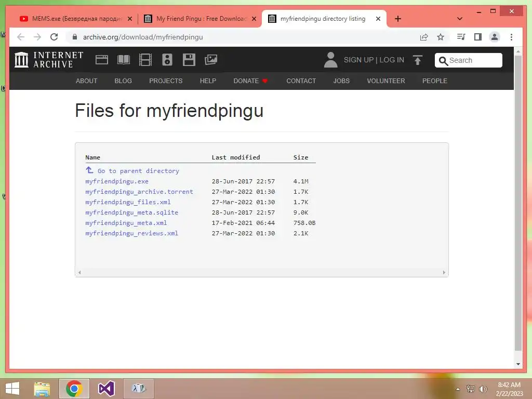Download myfriendpingu.exe

[x=117, y=181]
